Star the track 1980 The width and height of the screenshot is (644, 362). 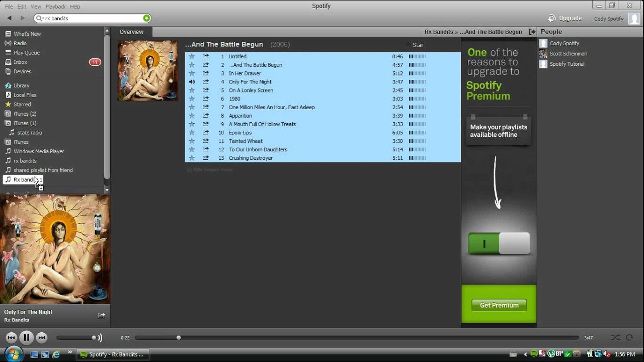click(x=192, y=99)
